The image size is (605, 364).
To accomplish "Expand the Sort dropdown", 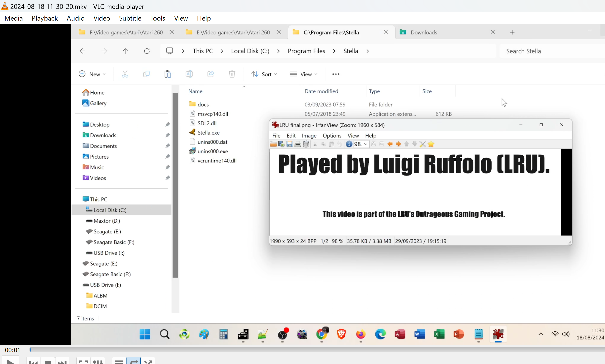I will (x=264, y=74).
